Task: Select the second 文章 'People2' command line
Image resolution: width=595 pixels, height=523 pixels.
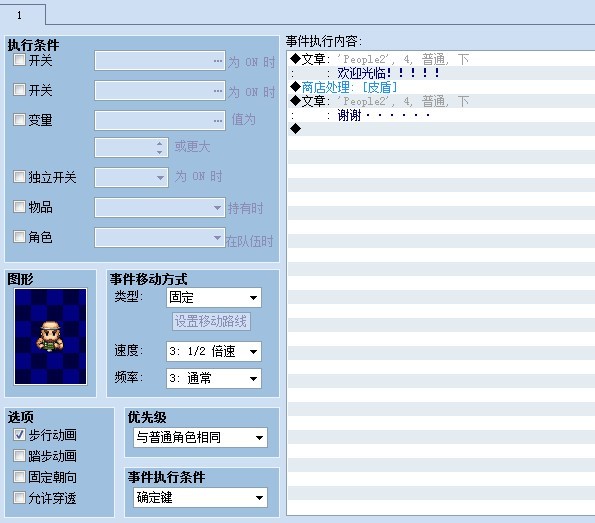Action: 441,101
